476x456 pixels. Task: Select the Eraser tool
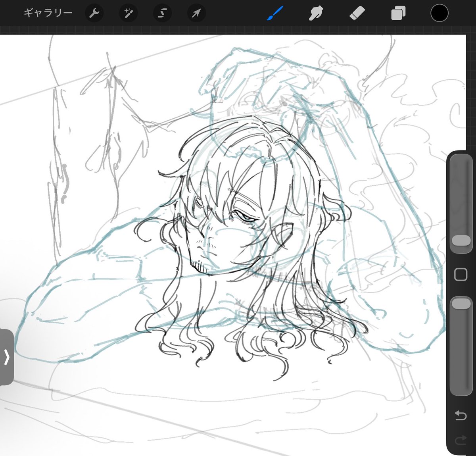357,13
